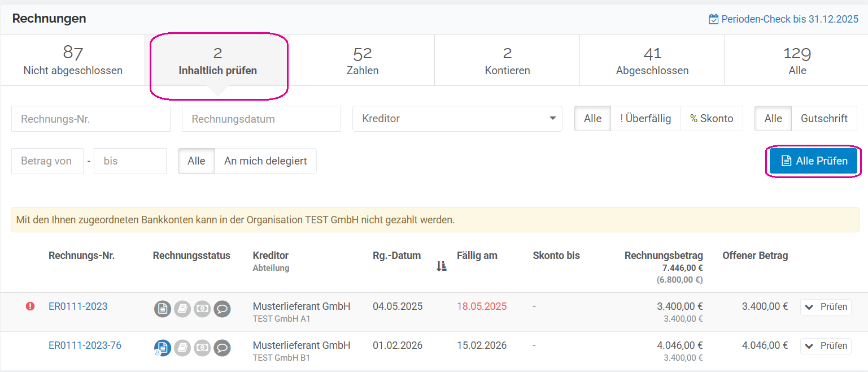Viewport: 868px width, 372px height.
Task: Click document status icon for invoice ER0111-2023
Action: click(x=163, y=309)
